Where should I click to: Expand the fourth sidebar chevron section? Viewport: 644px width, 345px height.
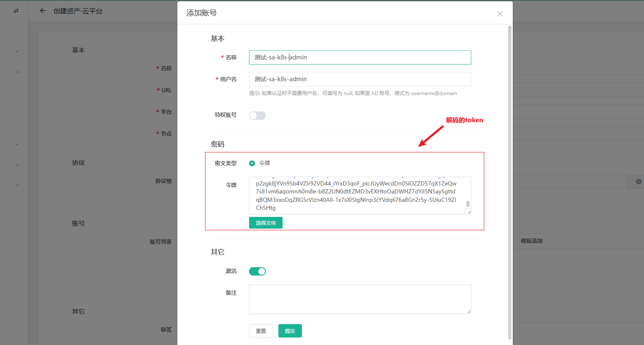(x=17, y=165)
